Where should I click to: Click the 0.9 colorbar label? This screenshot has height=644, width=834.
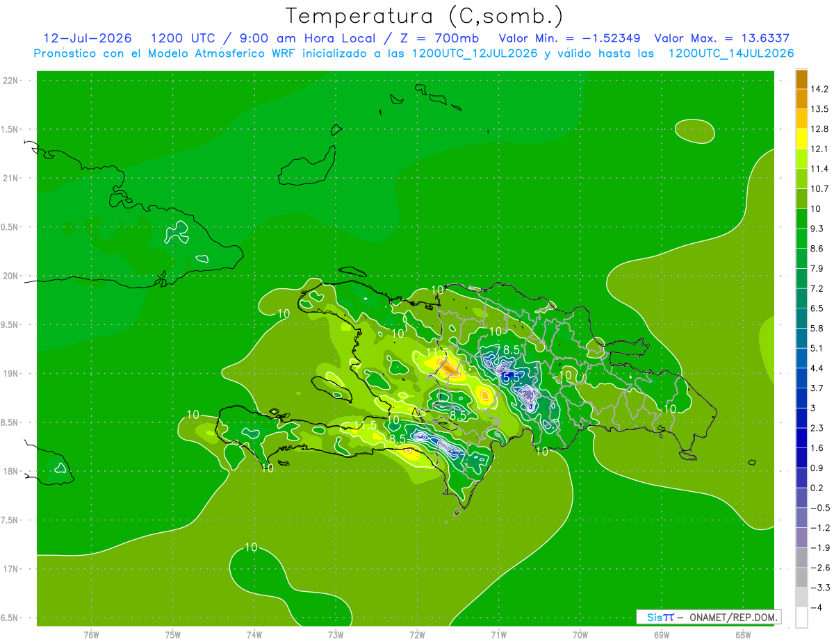click(818, 468)
